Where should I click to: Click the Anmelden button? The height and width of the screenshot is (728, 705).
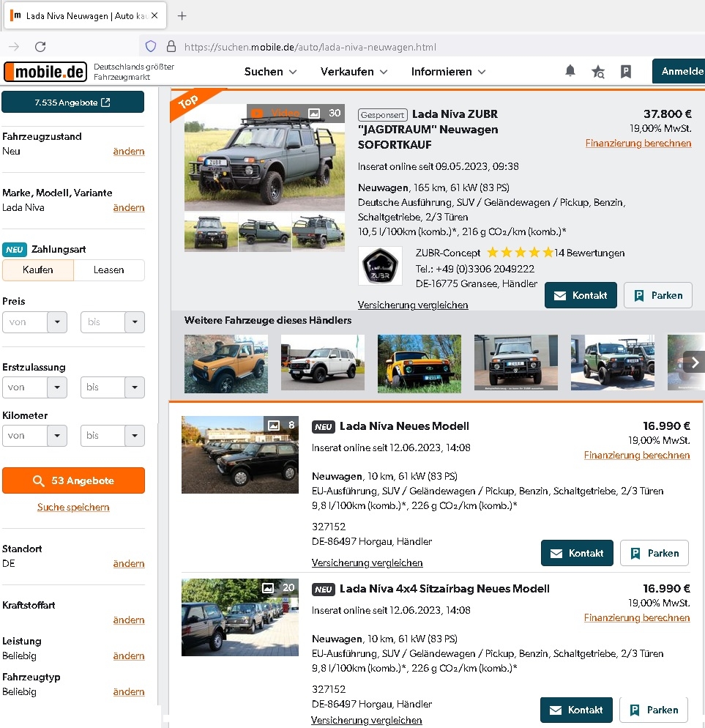coord(679,71)
